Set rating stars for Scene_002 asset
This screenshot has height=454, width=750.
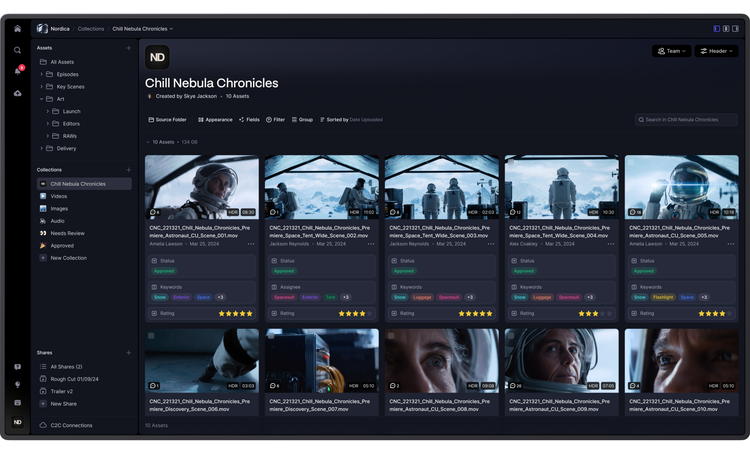(355, 314)
